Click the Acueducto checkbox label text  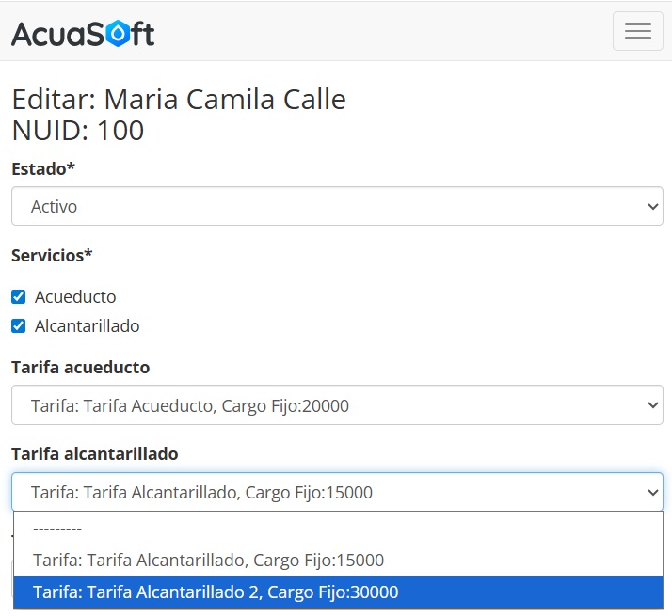(75, 297)
